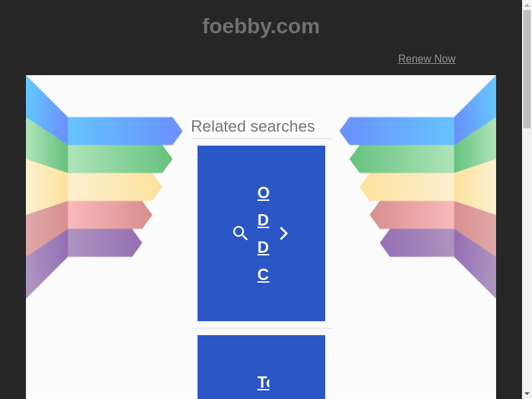Click the left purple arrow banner

tap(103, 243)
